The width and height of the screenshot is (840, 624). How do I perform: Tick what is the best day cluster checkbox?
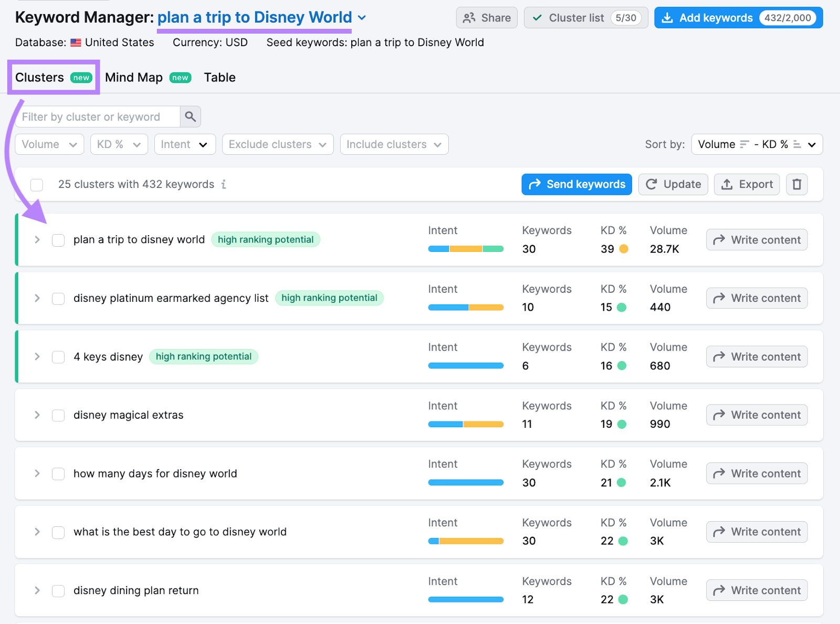58,533
